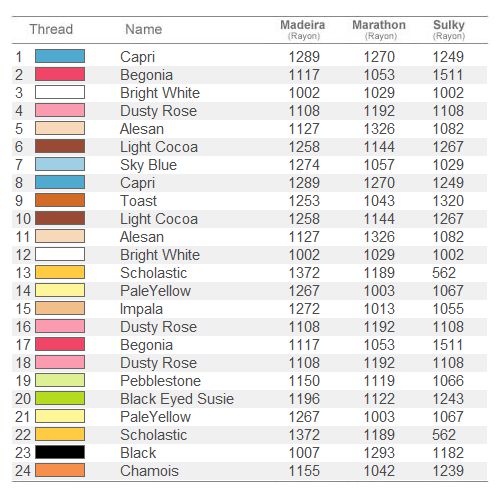
Task: Click the Marathon column header
Action: coord(379,29)
